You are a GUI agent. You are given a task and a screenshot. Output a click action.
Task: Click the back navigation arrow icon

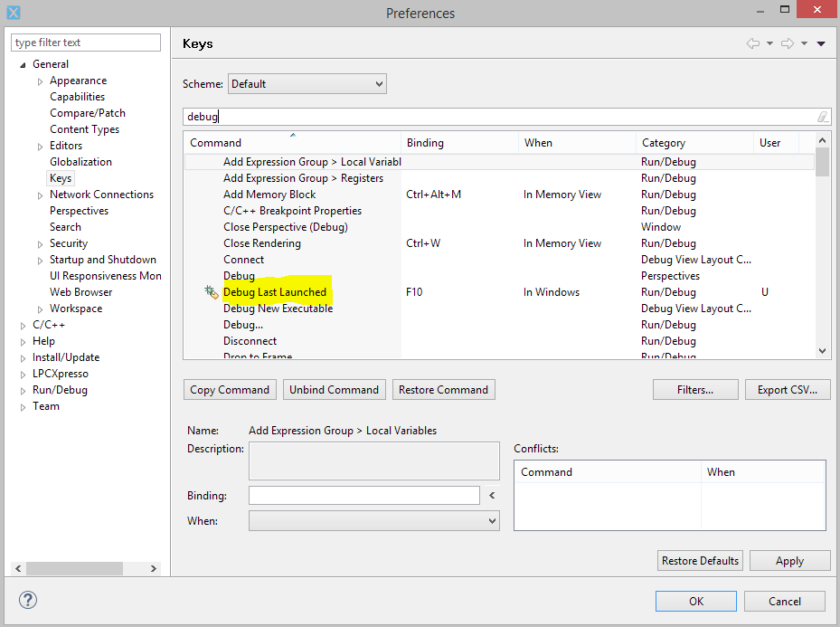click(753, 43)
